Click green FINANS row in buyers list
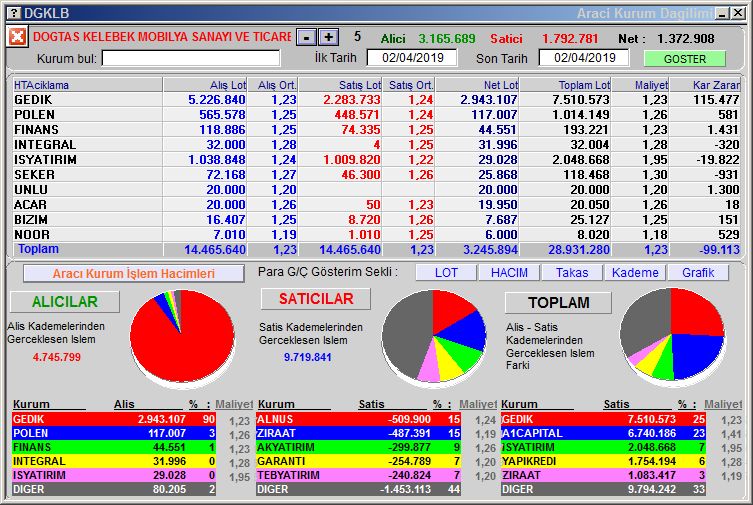This screenshot has height=505, width=753. 114,447
